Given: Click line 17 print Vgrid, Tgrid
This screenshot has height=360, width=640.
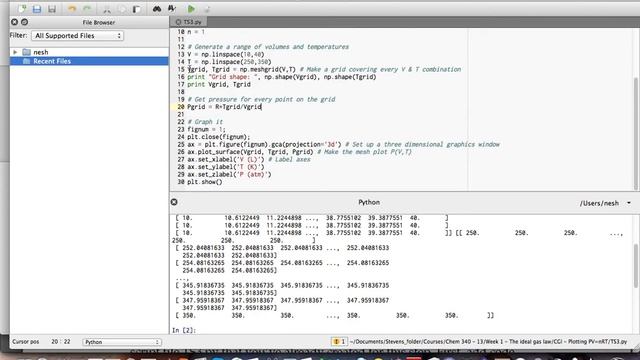Looking at the screenshot, I should [x=219, y=84].
